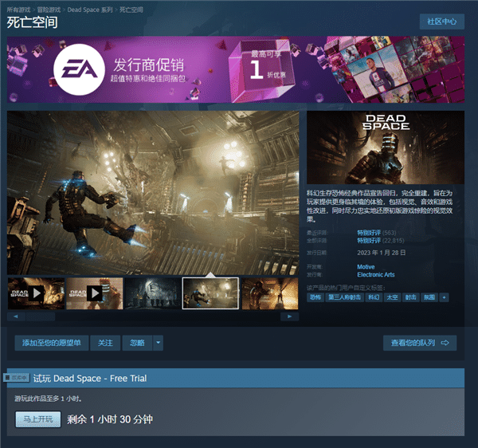This screenshot has width=478, height=448.
Task: Select the orange-lit screenshot thumbnail
Action: click(x=270, y=293)
